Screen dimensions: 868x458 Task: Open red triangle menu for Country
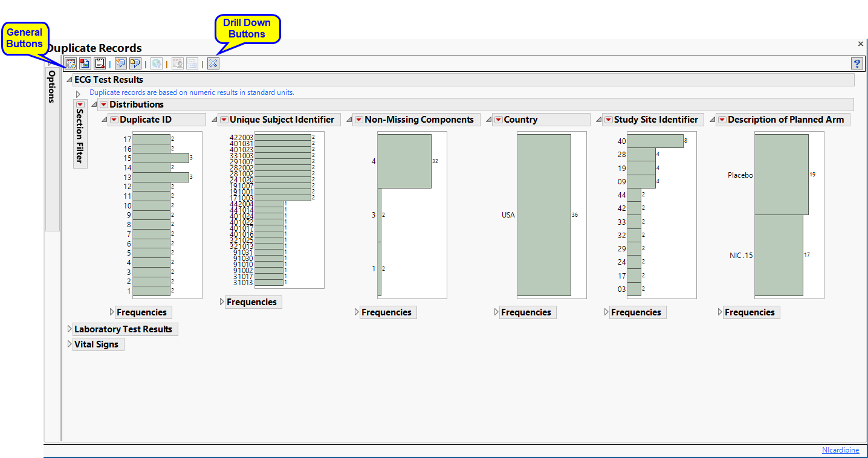497,120
